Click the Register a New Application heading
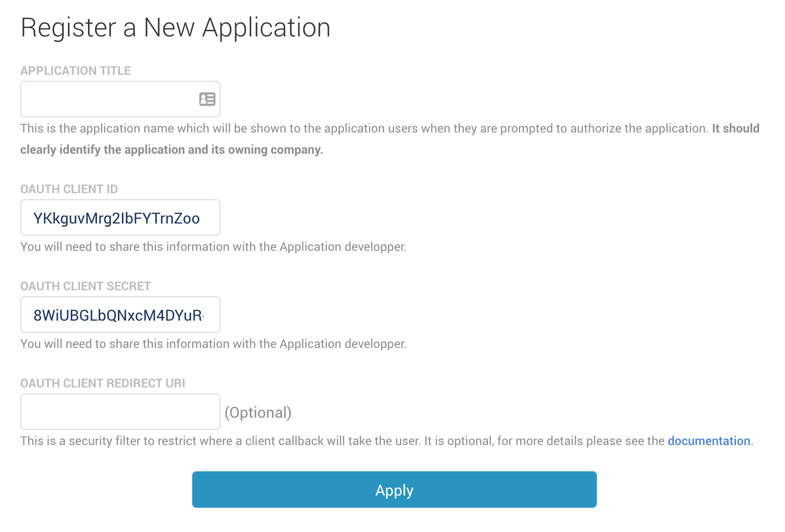Image resolution: width=785 pixels, height=532 pixels. pyautogui.click(x=176, y=27)
